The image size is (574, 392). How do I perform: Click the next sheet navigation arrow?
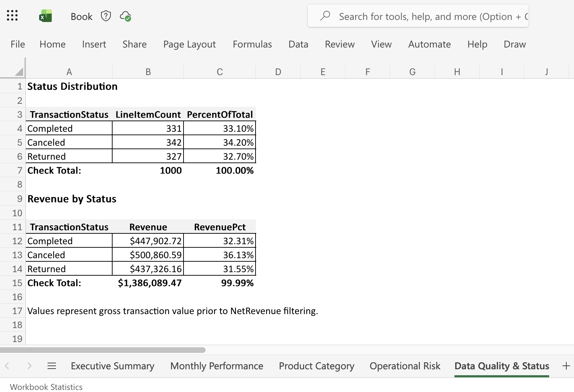(30, 366)
